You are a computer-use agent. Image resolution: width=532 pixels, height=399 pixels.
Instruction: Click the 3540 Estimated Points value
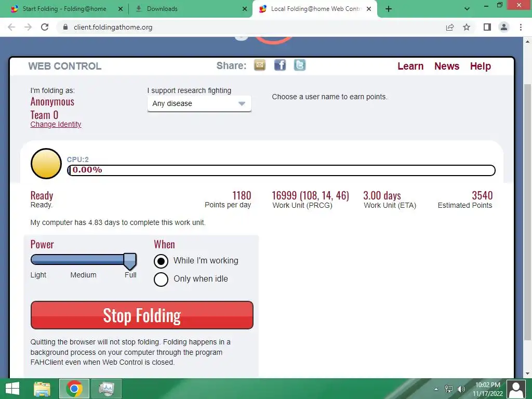pos(482,195)
